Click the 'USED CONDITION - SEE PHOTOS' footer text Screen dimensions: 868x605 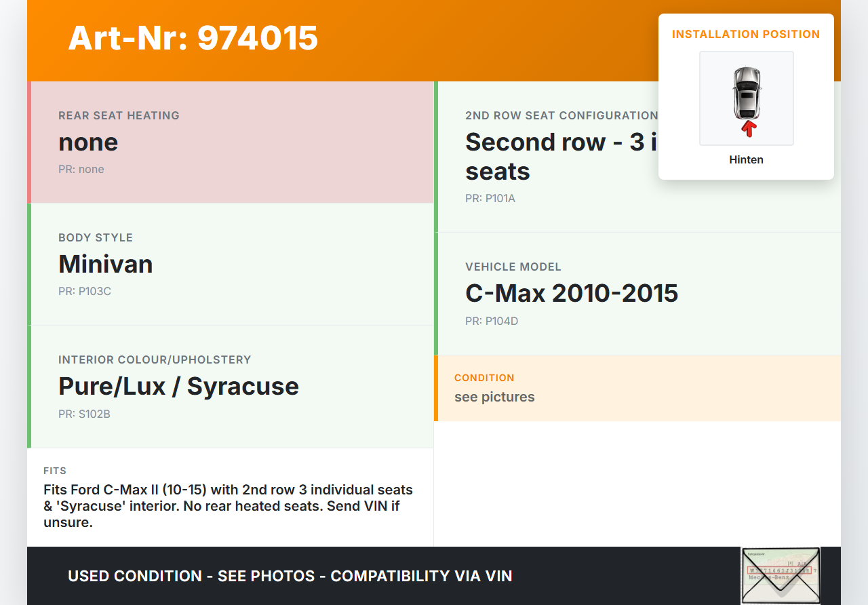[x=290, y=576]
